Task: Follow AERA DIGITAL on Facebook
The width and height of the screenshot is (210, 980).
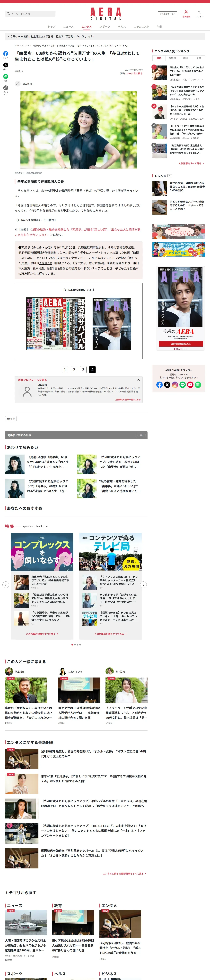Action: point(159,385)
